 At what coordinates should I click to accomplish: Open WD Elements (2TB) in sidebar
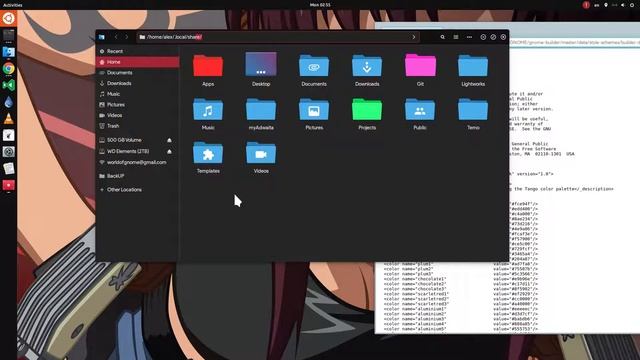point(128,151)
